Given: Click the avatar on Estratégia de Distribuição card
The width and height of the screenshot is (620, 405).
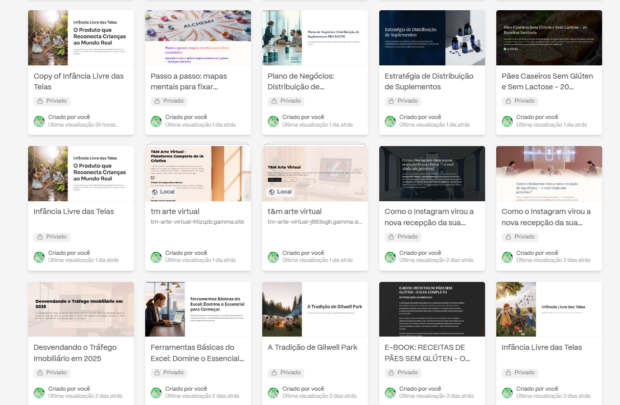Looking at the screenshot, I should (x=390, y=121).
